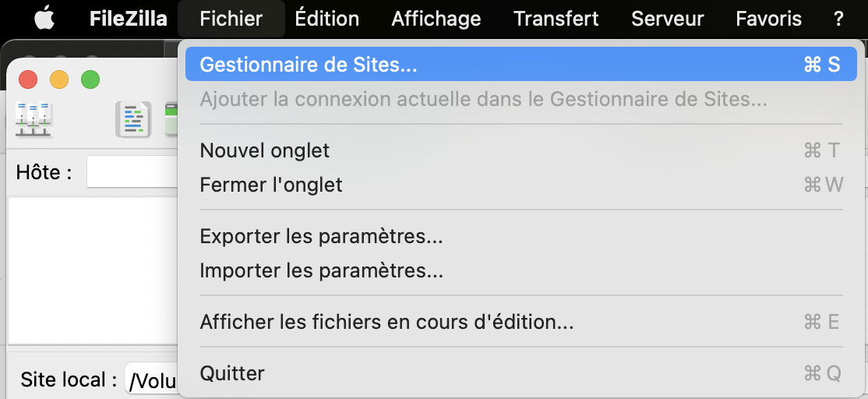Open the Édition menu
868x399 pixels.
326,19
